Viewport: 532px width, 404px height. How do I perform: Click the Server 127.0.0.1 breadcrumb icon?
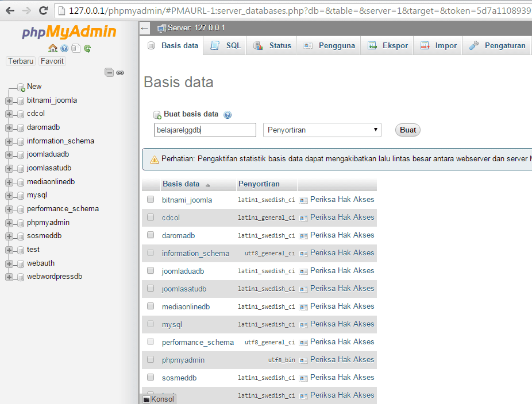(161, 29)
